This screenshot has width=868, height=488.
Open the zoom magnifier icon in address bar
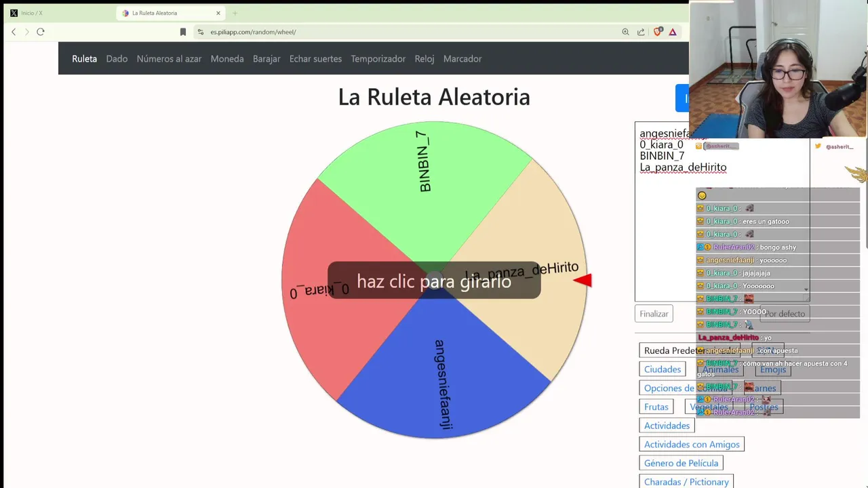pos(625,32)
